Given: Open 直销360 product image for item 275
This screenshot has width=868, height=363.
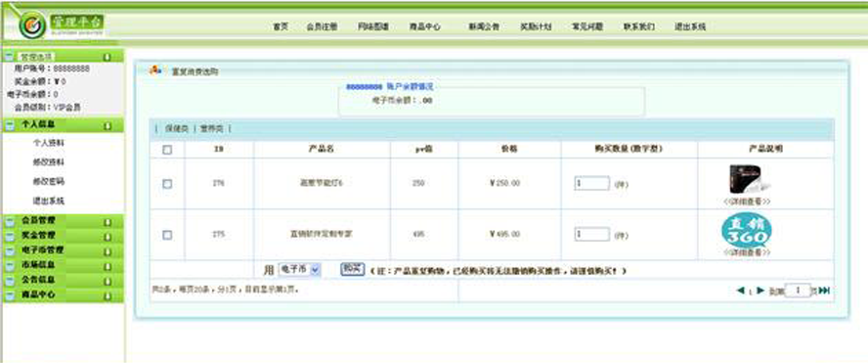Looking at the screenshot, I should pos(746,231).
